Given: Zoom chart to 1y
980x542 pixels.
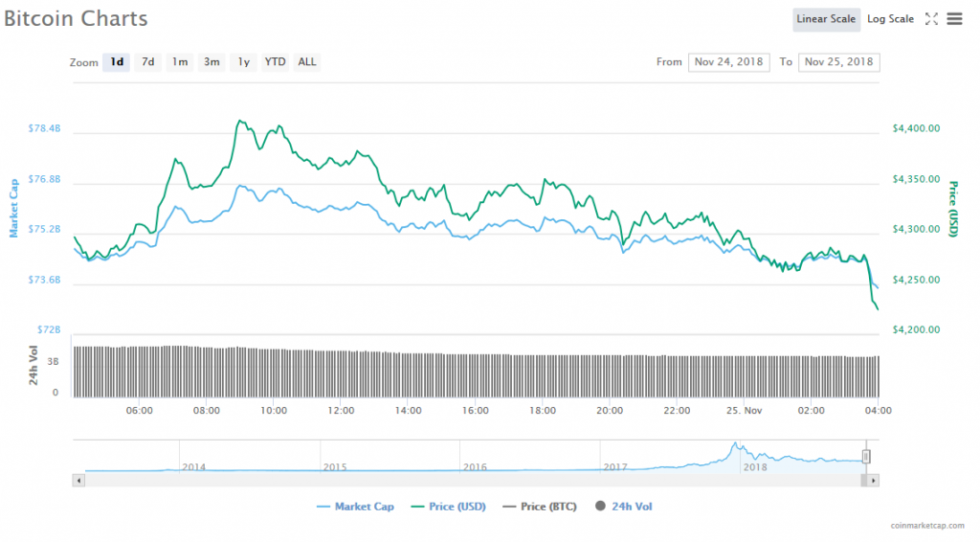Looking at the screenshot, I should pos(244,62).
